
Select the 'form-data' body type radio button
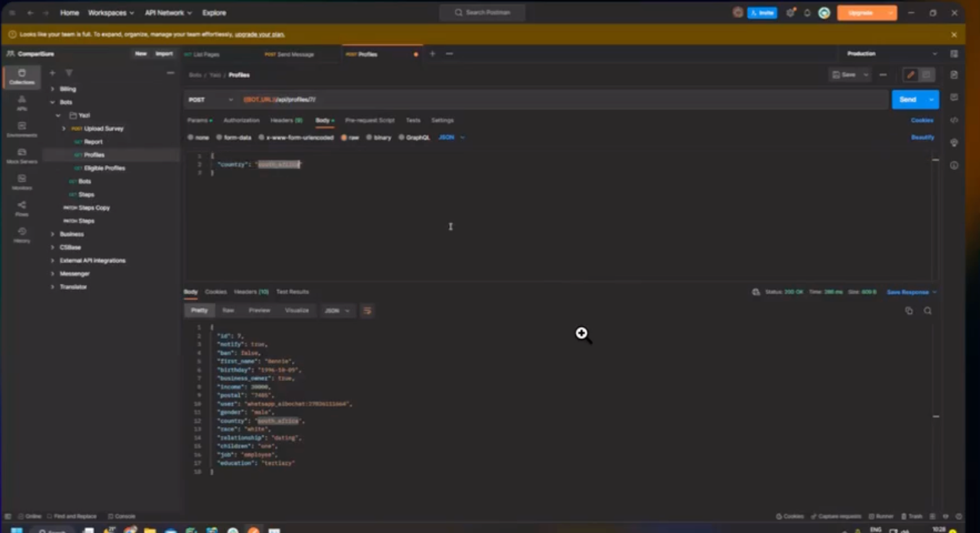(x=219, y=137)
